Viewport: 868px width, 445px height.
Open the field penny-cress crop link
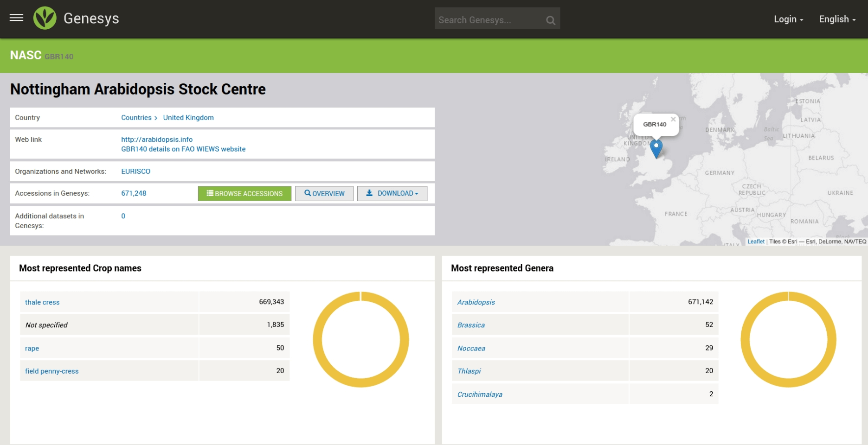click(x=52, y=371)
